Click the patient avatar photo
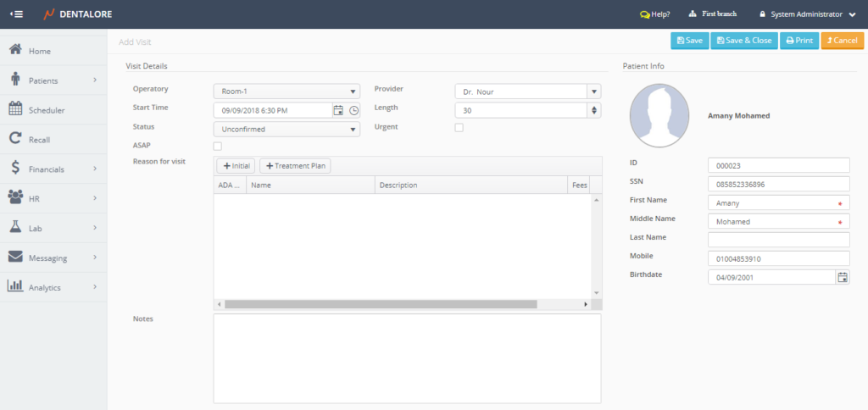 coord(659,115)
